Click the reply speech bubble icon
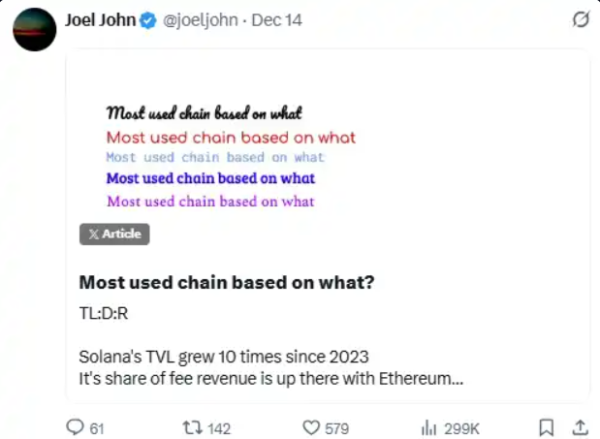 pos(74,427)
